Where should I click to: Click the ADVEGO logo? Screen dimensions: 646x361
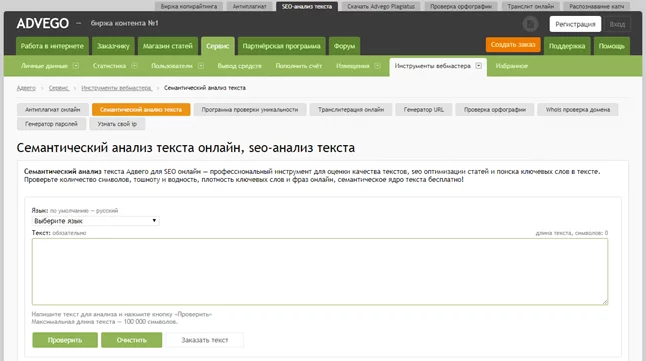[x=42, y=23]
